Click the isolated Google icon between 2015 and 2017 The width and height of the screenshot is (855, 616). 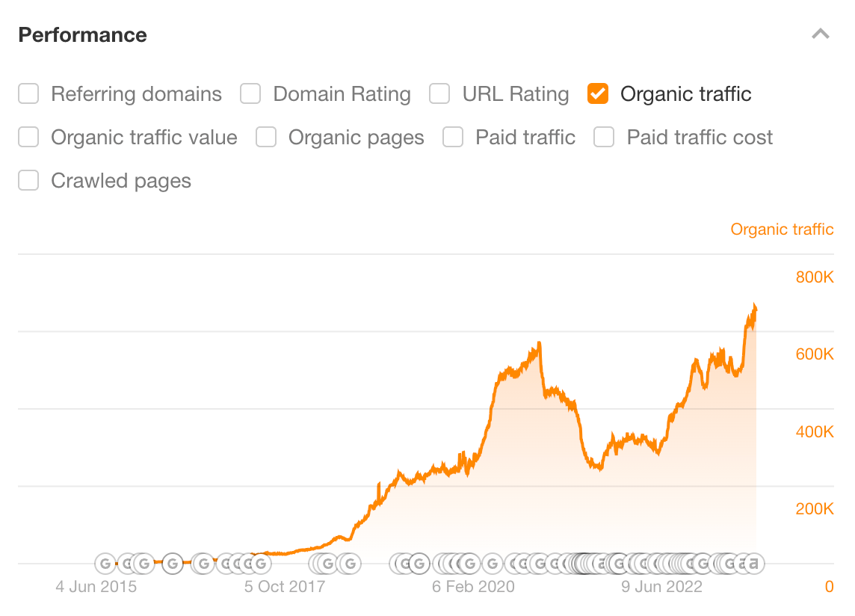(x=173, y=563)
